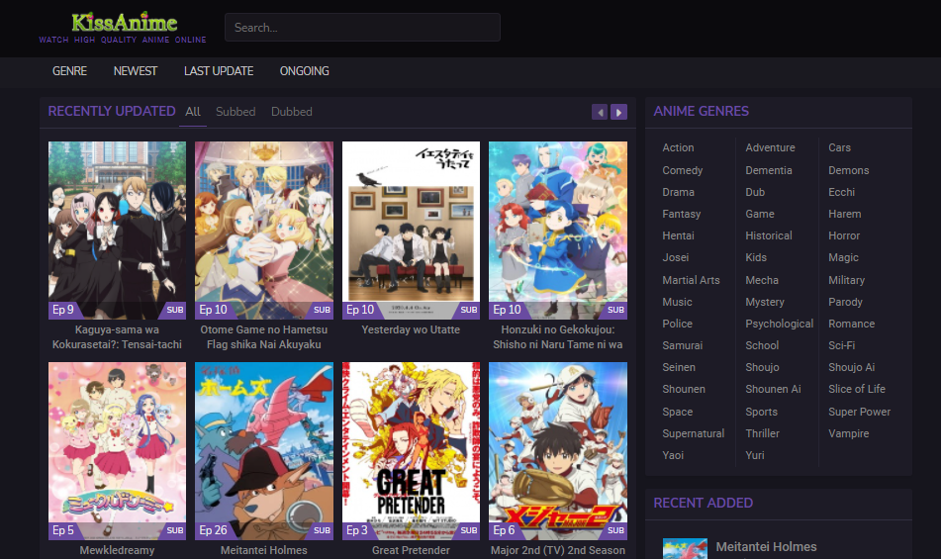942x560 pixels.
Task: Select the Magic genre
Action: [843, 258]
